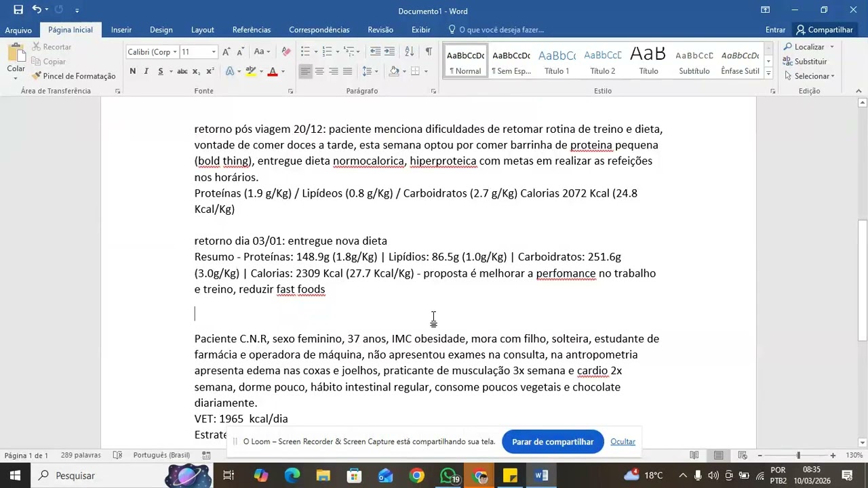Click the vertical document scrollbar thumb
The image size is (868, 488).
pos(862,280)
